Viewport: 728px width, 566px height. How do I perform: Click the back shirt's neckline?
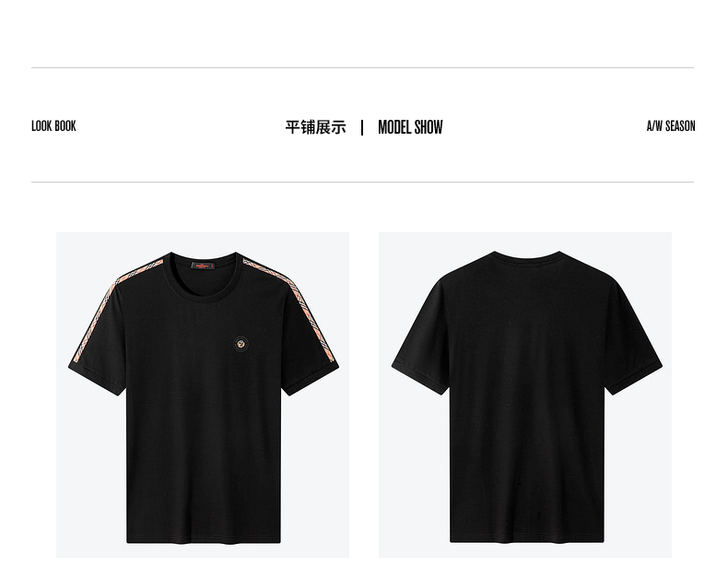click(527, 256)
